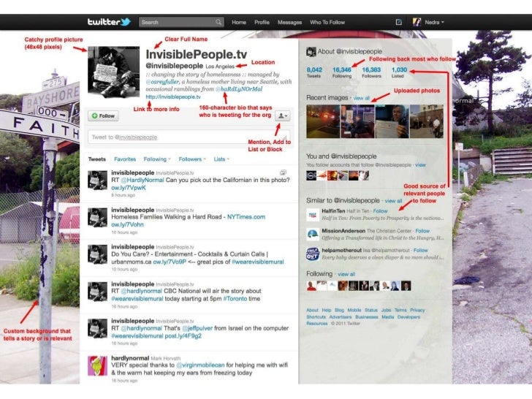The image size is (532, 399).
Task: Open the 1,030 Listed count
Action: [399, 72]
